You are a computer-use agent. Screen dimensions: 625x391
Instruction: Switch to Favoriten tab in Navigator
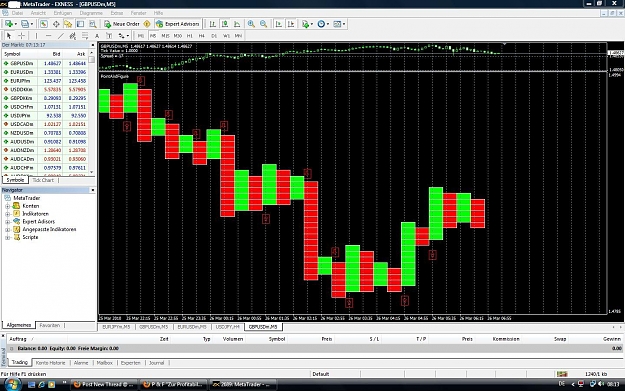pyautogui.click(x=50, y=325)
